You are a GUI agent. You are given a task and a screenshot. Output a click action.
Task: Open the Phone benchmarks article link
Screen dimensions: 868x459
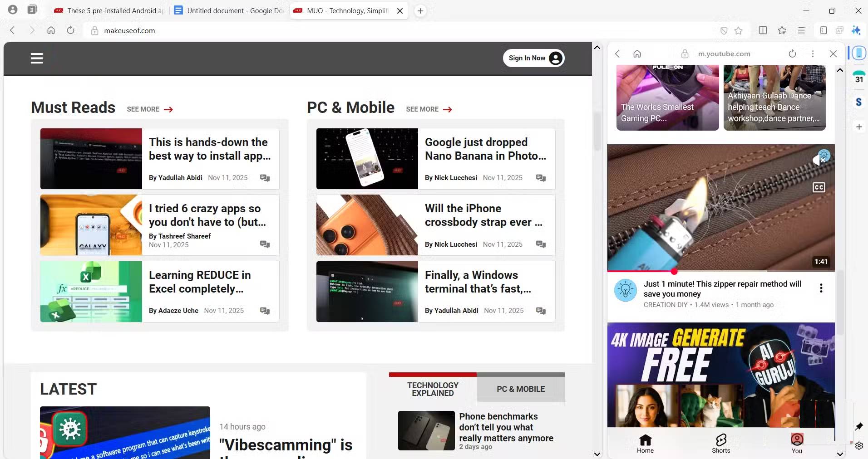tap(506, 427)
